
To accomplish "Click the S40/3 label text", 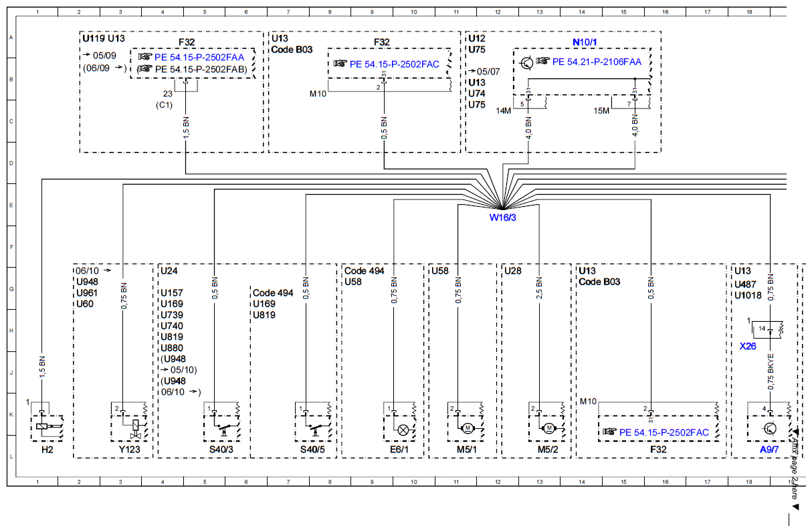I will point(222,450).
